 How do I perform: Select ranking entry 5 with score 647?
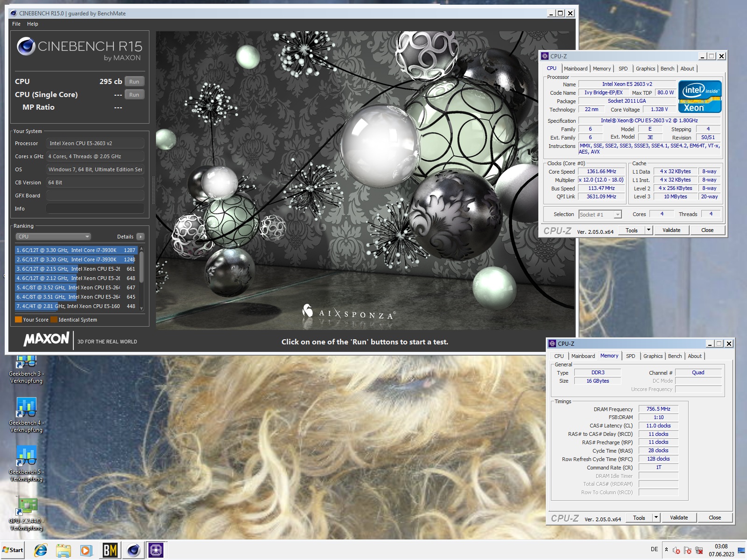click(x=77, y=287)
